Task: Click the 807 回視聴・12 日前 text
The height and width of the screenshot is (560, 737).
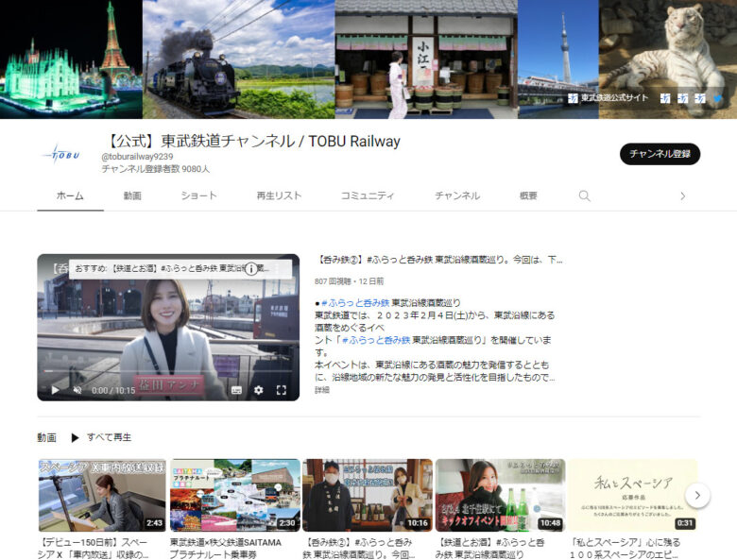Action: [350, 280]
